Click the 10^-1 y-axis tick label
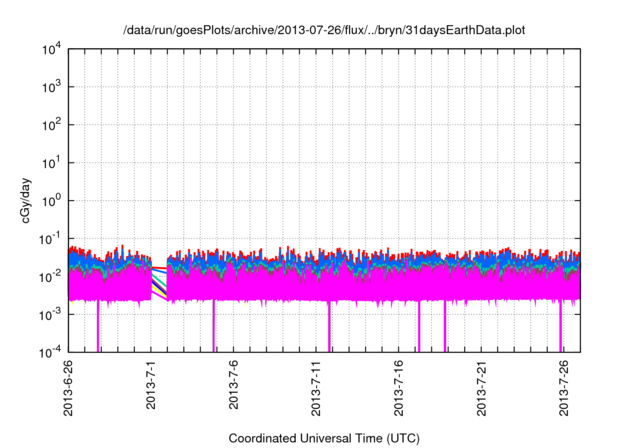 pyautogui.click(x=50, y=239)
